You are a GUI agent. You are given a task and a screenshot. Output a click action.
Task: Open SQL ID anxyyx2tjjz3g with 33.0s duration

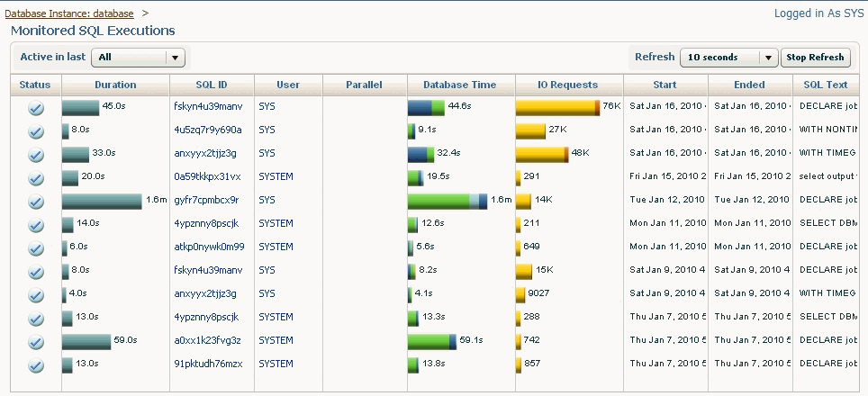[x=204, y=153]
